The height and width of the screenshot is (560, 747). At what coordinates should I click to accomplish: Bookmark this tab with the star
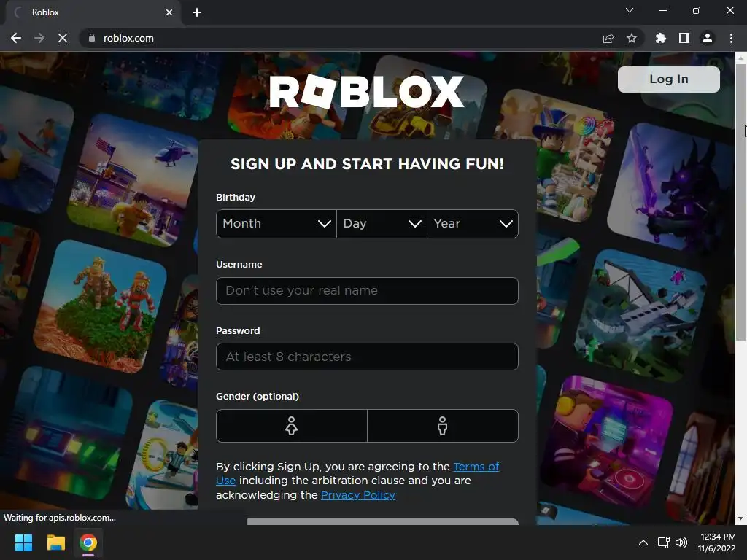632,38
